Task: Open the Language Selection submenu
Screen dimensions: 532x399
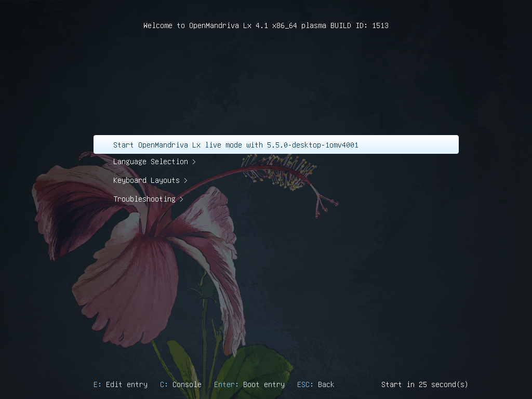Action: tap(154, 162)
